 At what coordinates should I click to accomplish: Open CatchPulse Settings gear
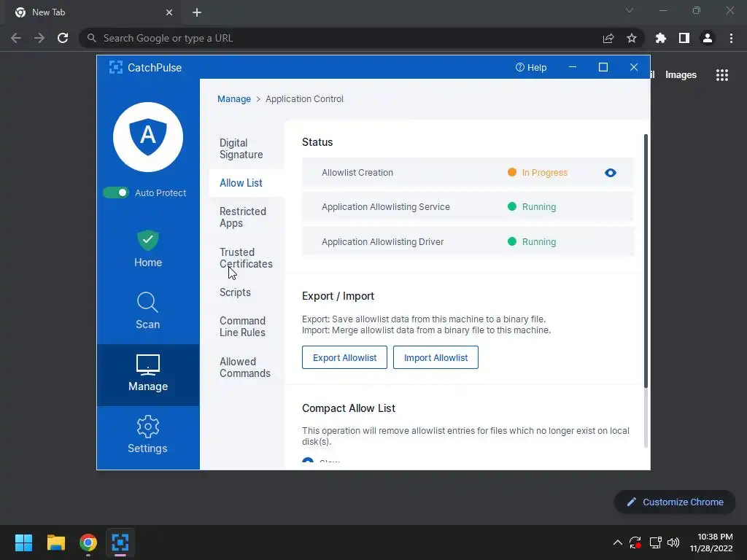tap(147, 435)
